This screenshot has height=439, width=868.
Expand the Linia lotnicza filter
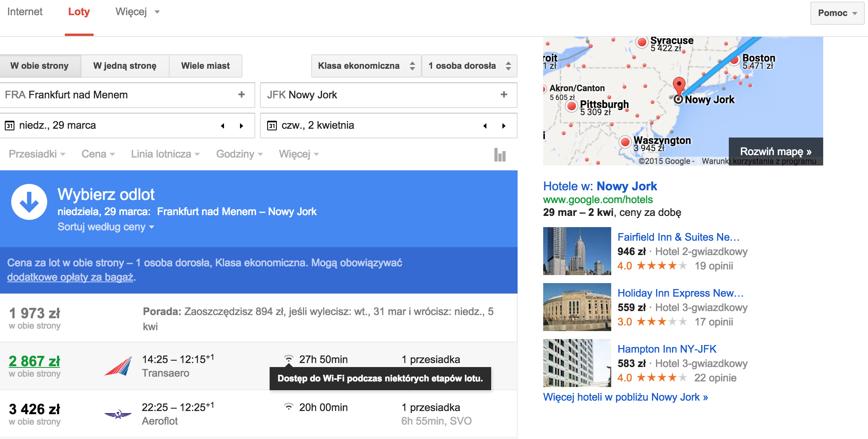pos(165,154)
